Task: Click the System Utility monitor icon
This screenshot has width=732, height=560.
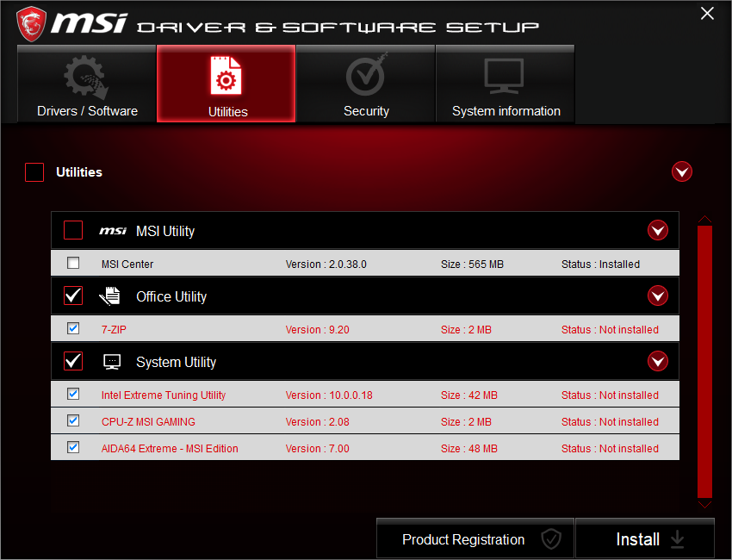Action: pyautogui.click(x=112, y=361)
